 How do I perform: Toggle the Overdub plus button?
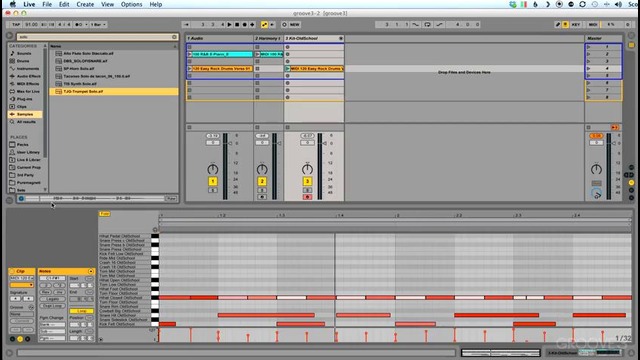[x=252, y=24]
